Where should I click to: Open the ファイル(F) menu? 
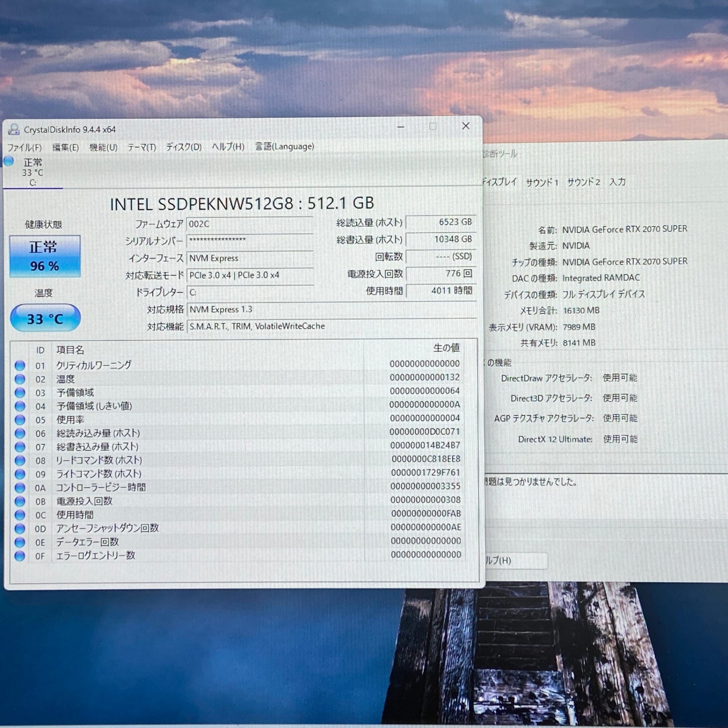[x=24, y=147]
